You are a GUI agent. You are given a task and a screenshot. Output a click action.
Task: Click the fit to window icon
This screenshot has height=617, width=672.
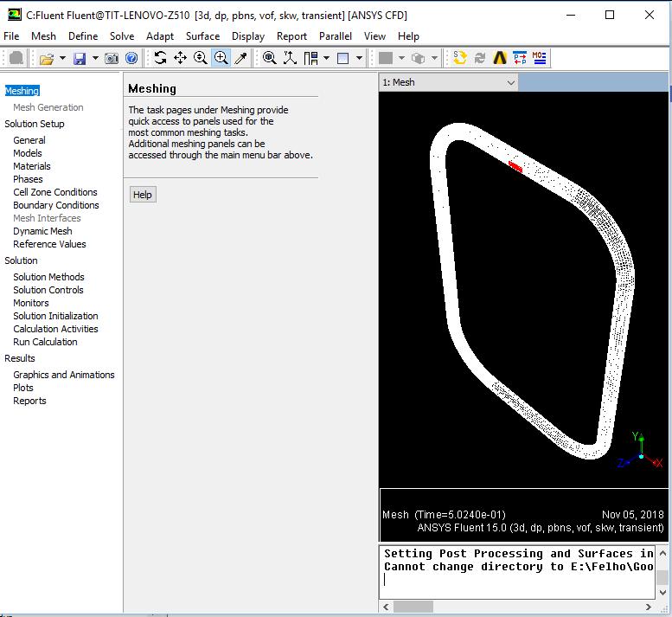270,58
